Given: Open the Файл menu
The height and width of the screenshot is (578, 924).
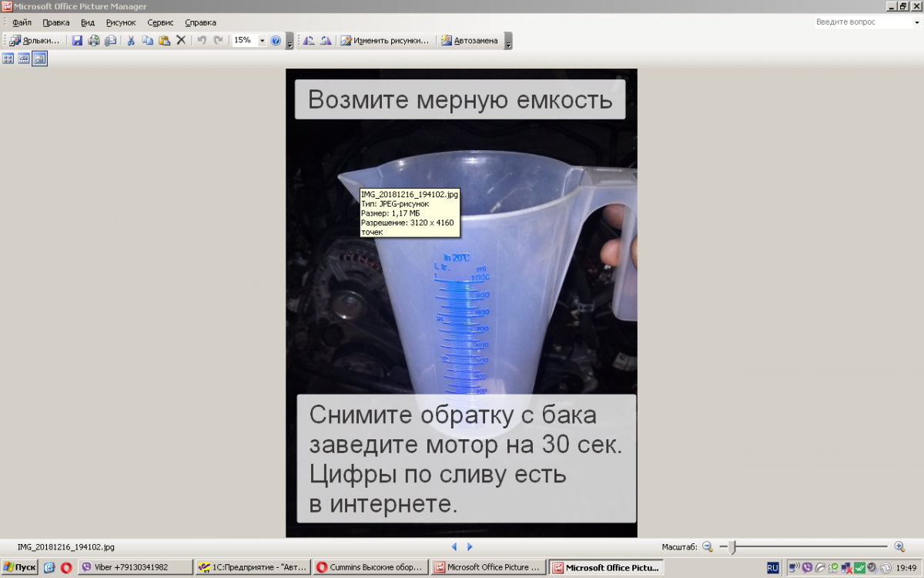Looking at the screenshot, I should click(22, 22).
